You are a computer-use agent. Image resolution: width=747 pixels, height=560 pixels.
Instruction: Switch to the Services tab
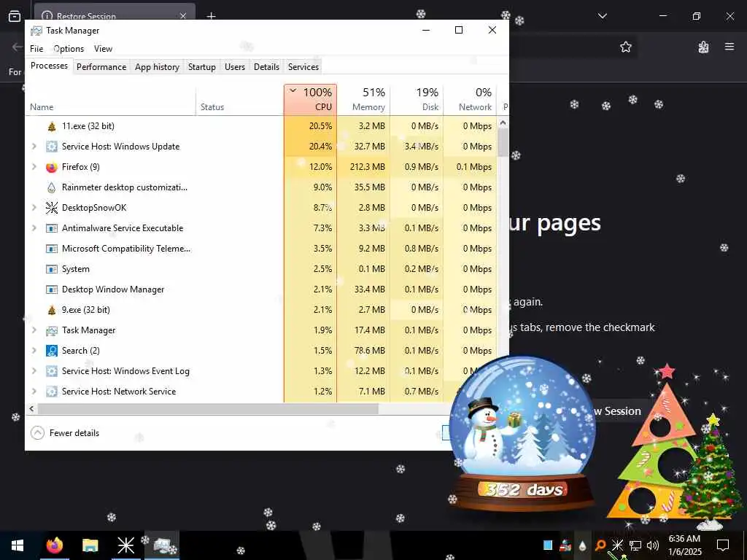tap(303, 66)
